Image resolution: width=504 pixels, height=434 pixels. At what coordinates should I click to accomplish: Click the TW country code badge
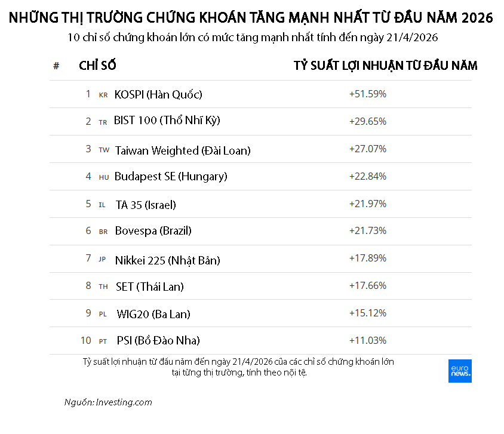[x=104, y=150]
